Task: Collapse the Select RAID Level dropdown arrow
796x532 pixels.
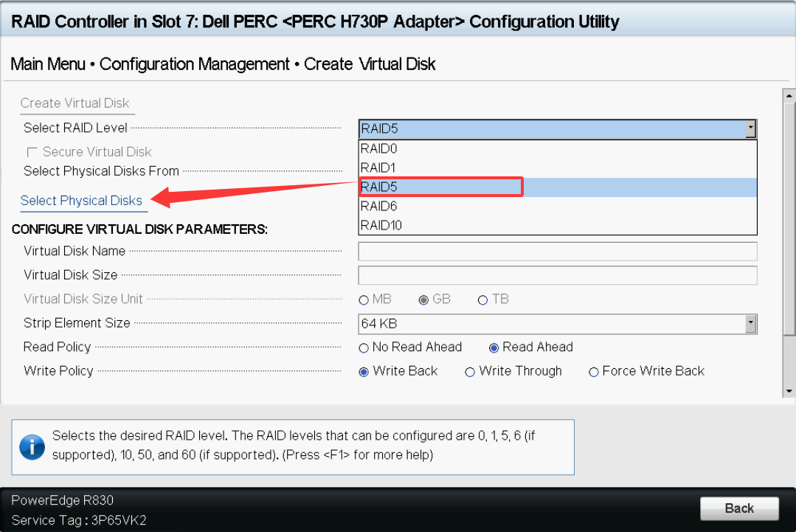Action: coord(750,129)
